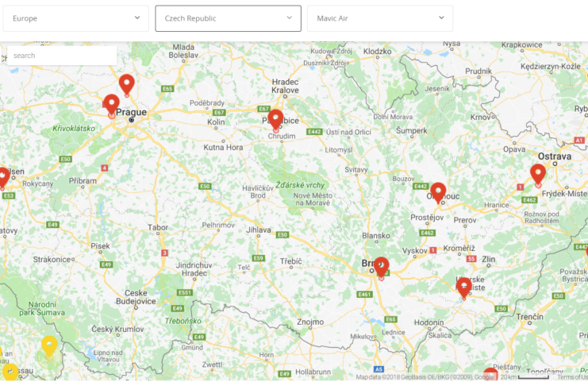Viewport: 588px width, 386px height.
Task: Select the red marker near Ostrava
Action: coord(538,172)
